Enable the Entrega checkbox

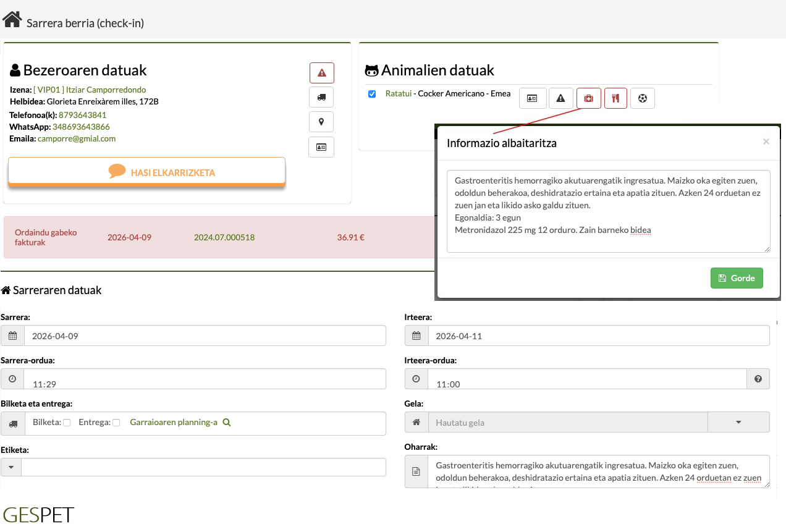[x=116, y=423]
